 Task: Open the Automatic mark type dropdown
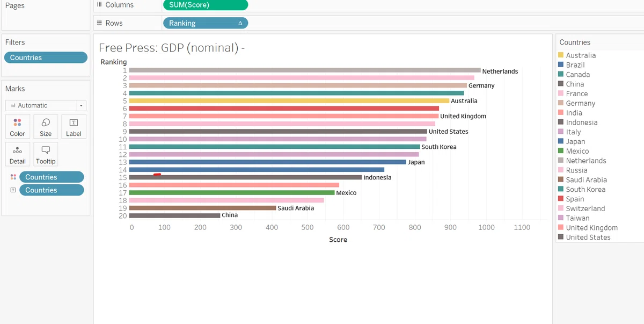(x=46, y=105)
